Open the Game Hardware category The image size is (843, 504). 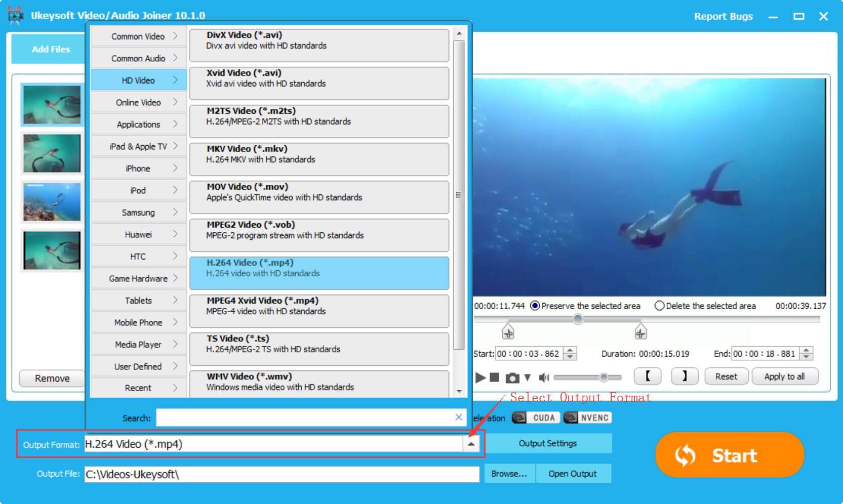[x=138, y=278]
